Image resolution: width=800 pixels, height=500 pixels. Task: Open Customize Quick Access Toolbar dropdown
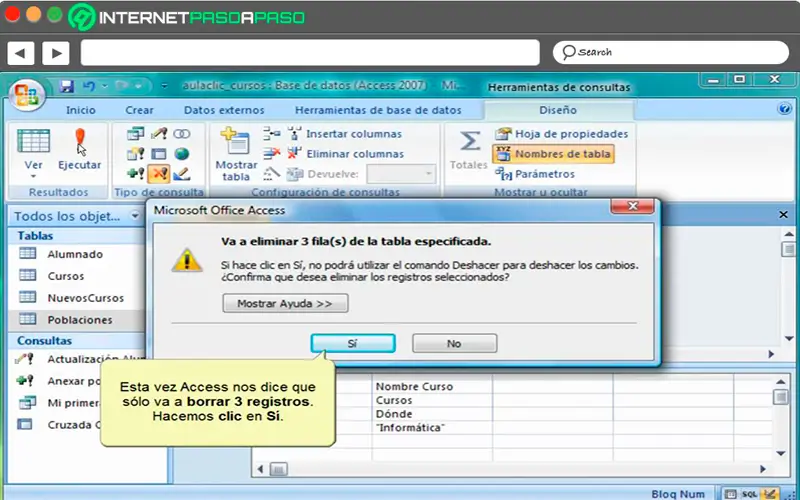point(164,86)
